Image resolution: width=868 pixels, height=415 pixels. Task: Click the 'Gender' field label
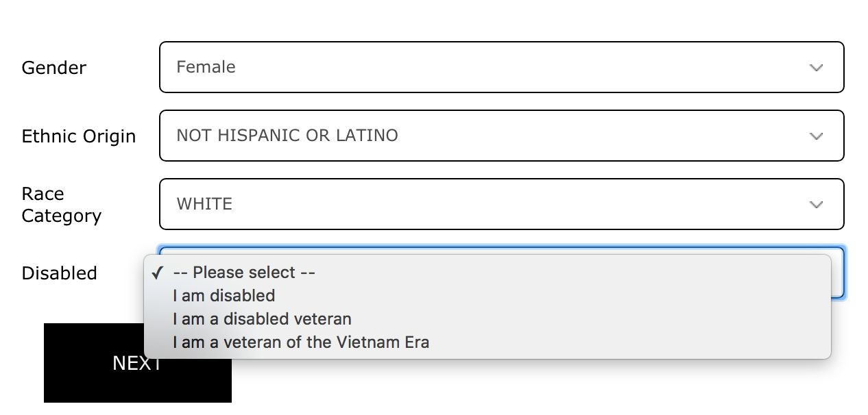[x=54, y=68]
